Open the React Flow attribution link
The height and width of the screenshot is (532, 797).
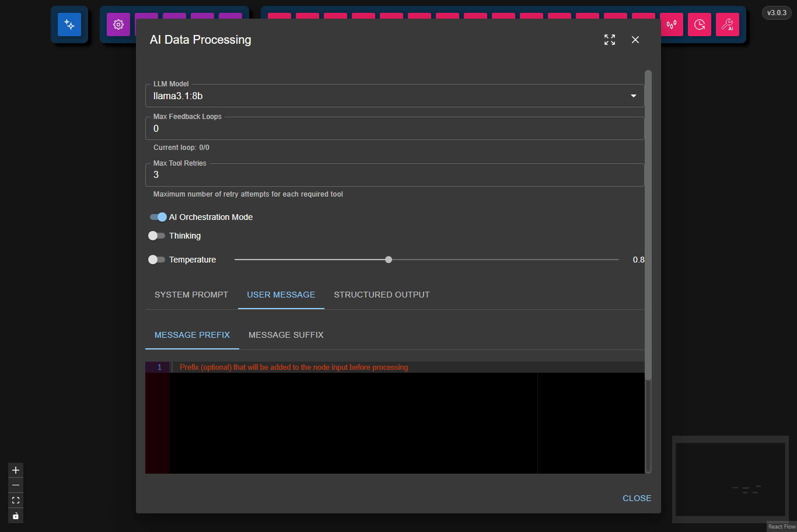pyautogui.click(x=782, y=526)
